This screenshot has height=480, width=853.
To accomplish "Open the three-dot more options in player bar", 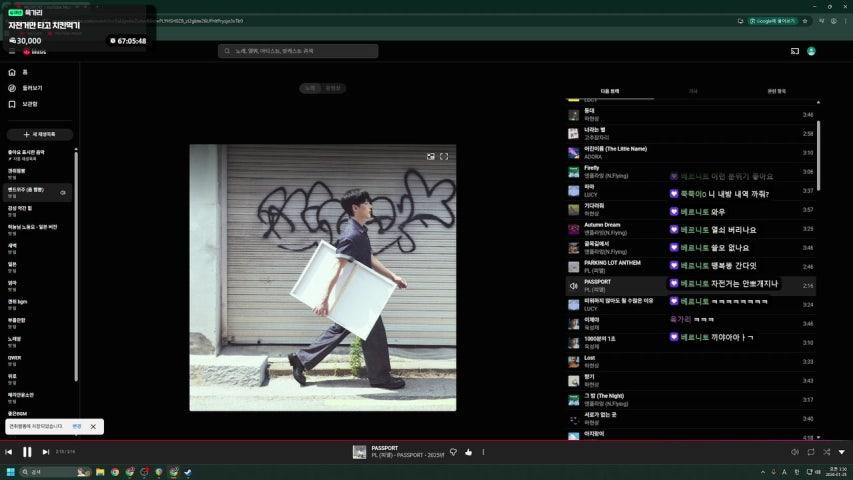I will [x=483, y=452].
